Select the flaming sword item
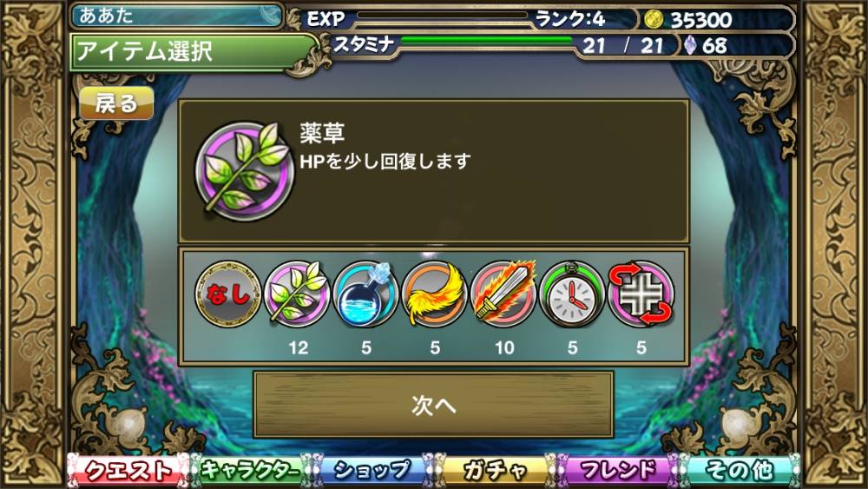The width and height of the screenshot is (868, 489). point(503,294)
